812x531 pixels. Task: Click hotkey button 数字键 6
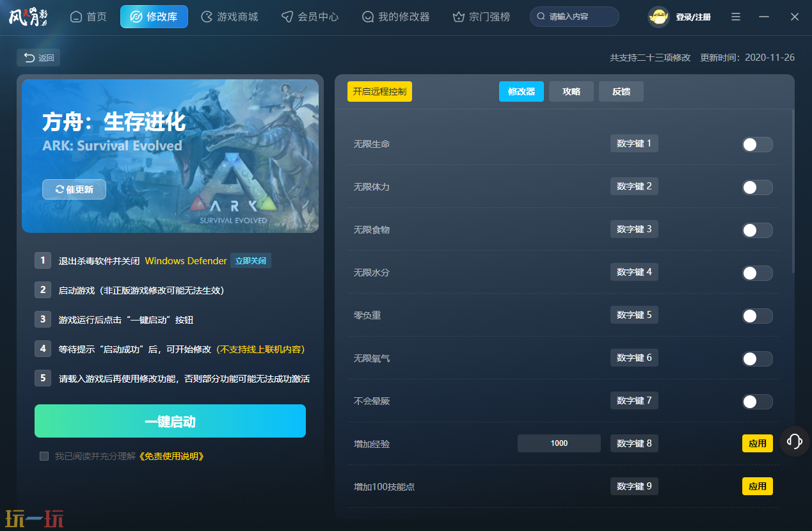(634, 358)
